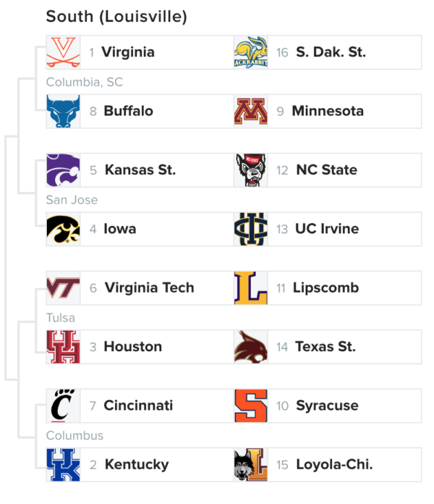434x504 pixels.
Task: Click the Lipscomb L logo
Action: pos(251,288)
